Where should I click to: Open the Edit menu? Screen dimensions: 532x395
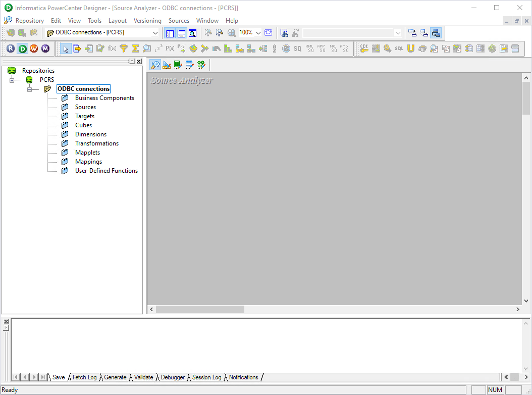(x=56, y=21)
